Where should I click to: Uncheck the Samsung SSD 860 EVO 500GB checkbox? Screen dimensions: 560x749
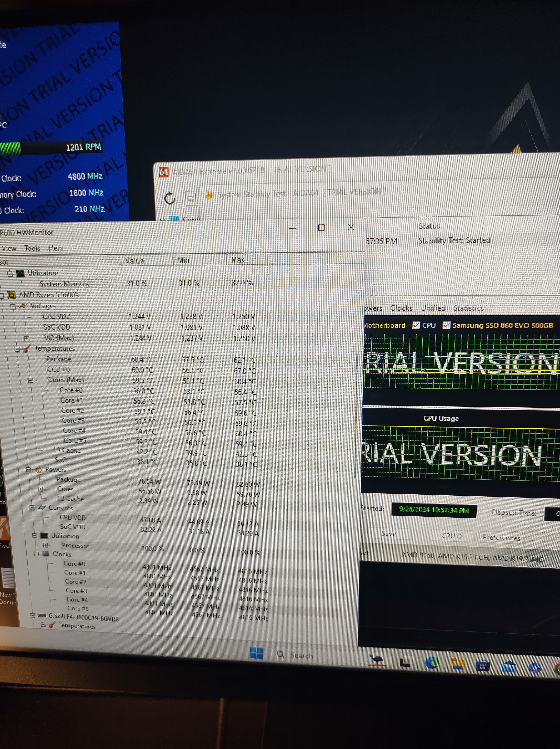click(x=446, y=325)
